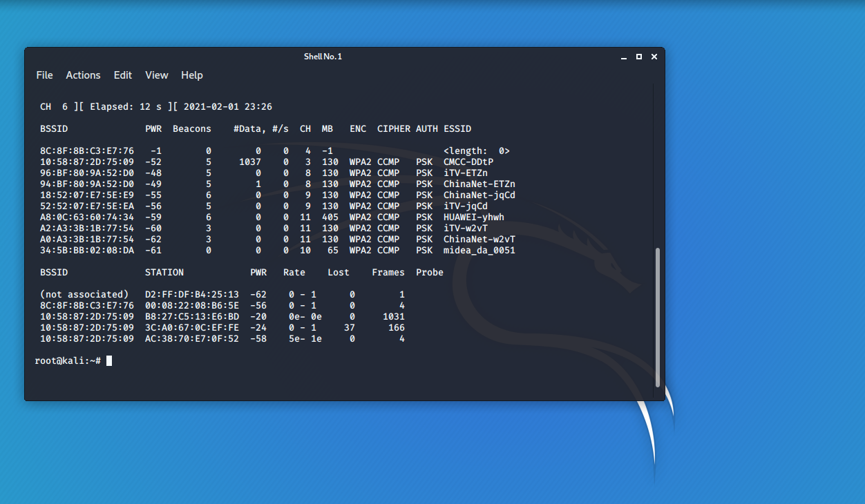Click ESSID iTV-ETZn
Viewport: 865px width, 504px height.
click(x=466, y=173)
